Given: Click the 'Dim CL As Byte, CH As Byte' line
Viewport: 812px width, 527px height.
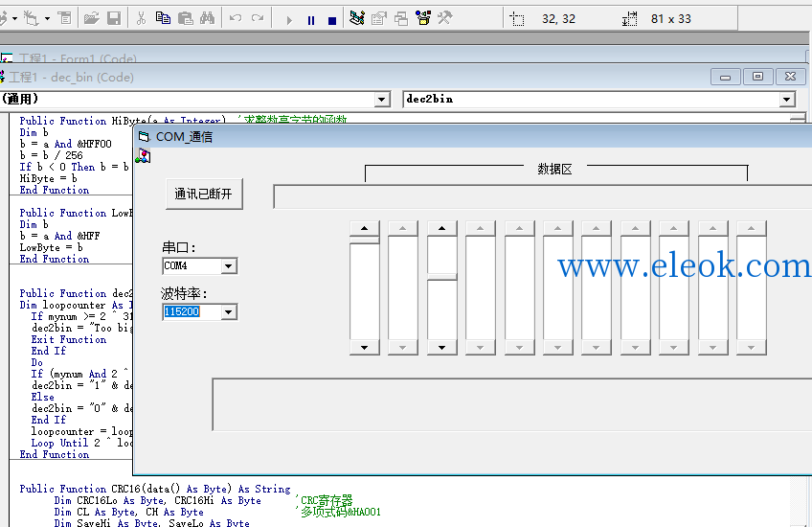Looking at the screenshot, I should click(x=128, y=512).
